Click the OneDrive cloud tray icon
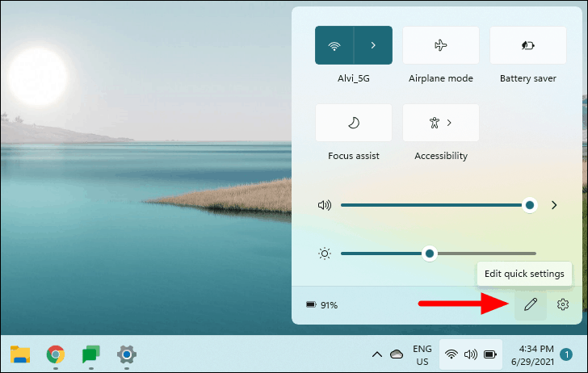Viewport: 588px width, 373px height. [x=397, y=354]
